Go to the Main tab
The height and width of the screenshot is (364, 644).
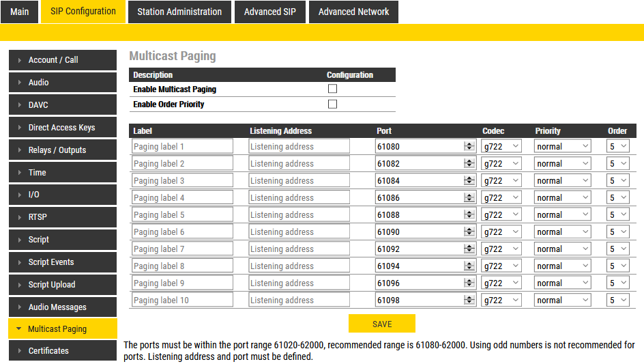click(x=20, y=12)
